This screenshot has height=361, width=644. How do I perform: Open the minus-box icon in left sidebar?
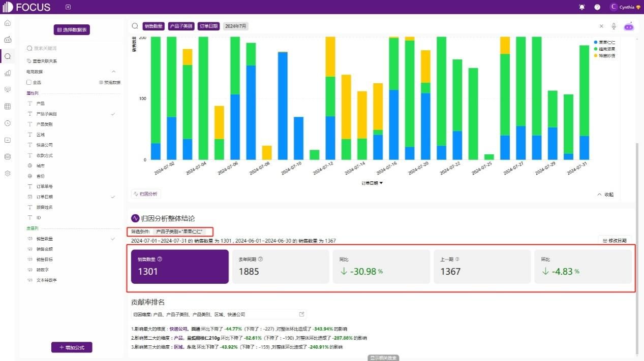8,140
